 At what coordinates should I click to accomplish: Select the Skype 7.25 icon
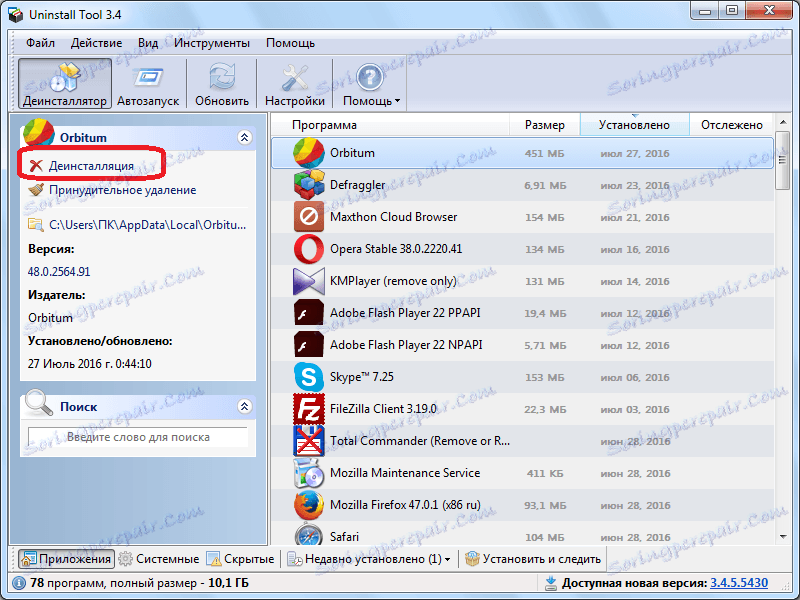coord(308,377)
